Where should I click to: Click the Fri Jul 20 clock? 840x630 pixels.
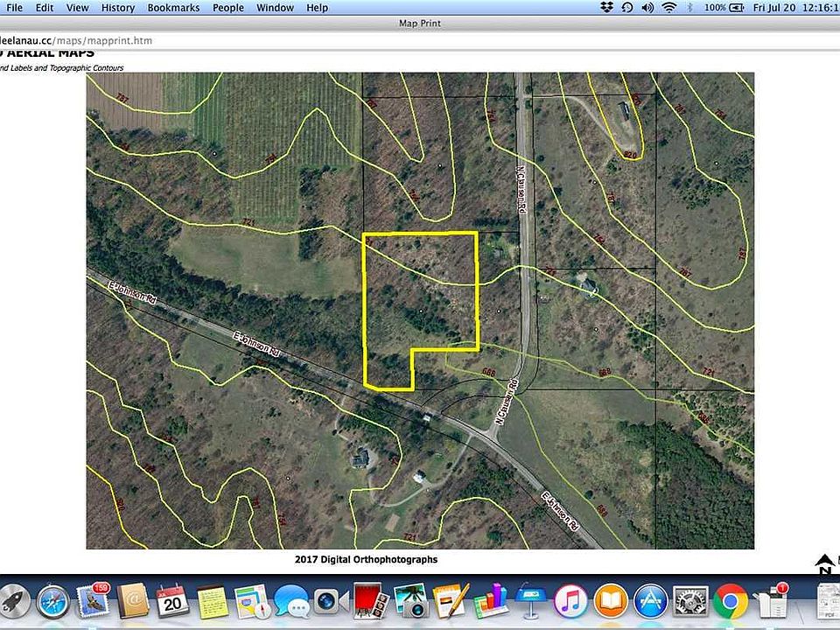[x=795, y=8]
